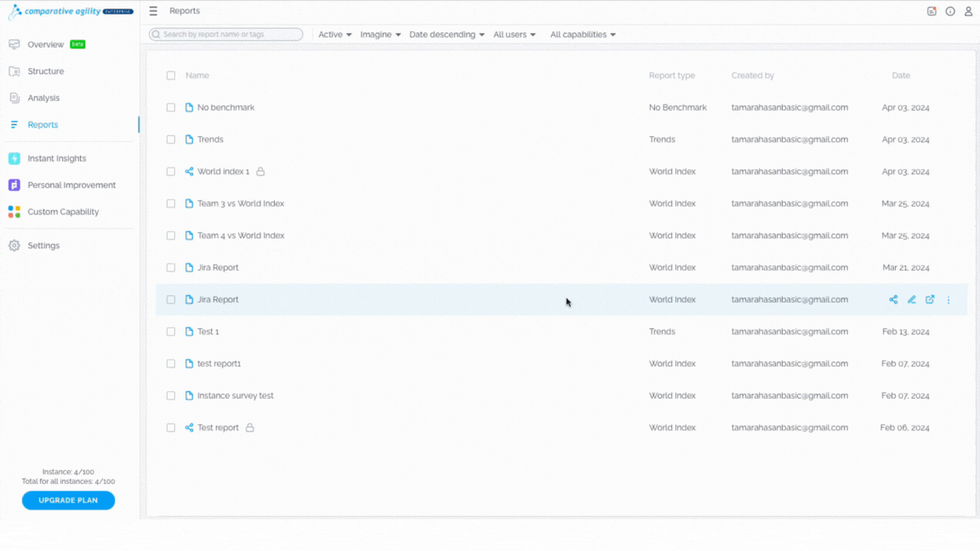Click the share icon on highlighted Jira Report row
Viewport: 980px width, 551px height.
[893, 300]
